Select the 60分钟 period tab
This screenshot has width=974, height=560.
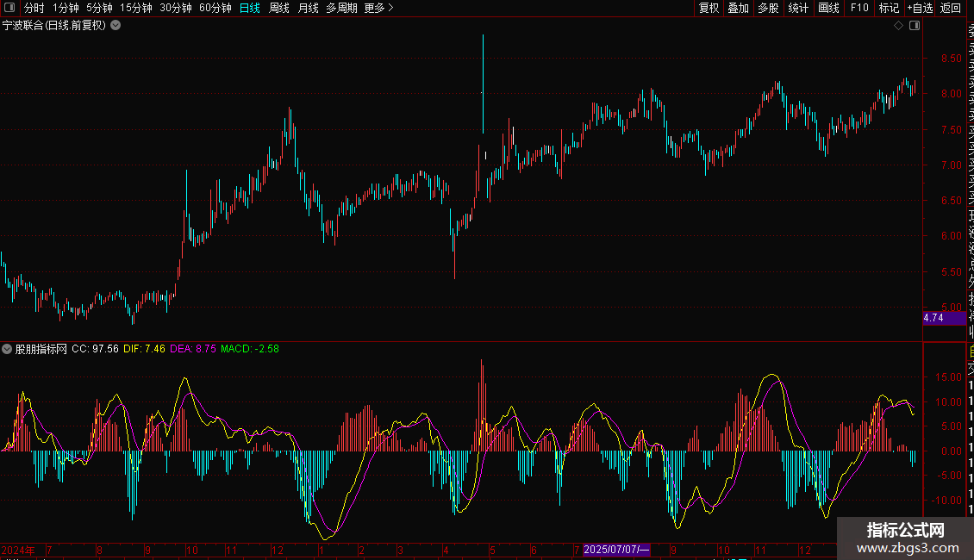(x=215, y=8)
